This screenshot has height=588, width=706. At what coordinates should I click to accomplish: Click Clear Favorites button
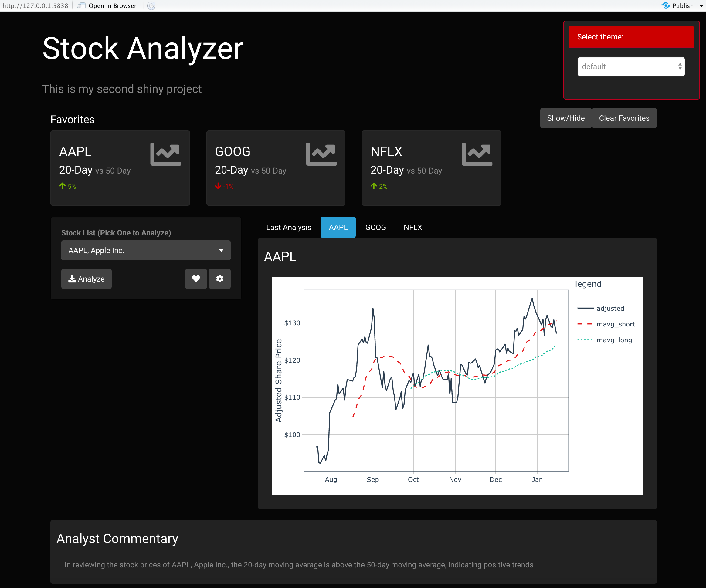624,118
